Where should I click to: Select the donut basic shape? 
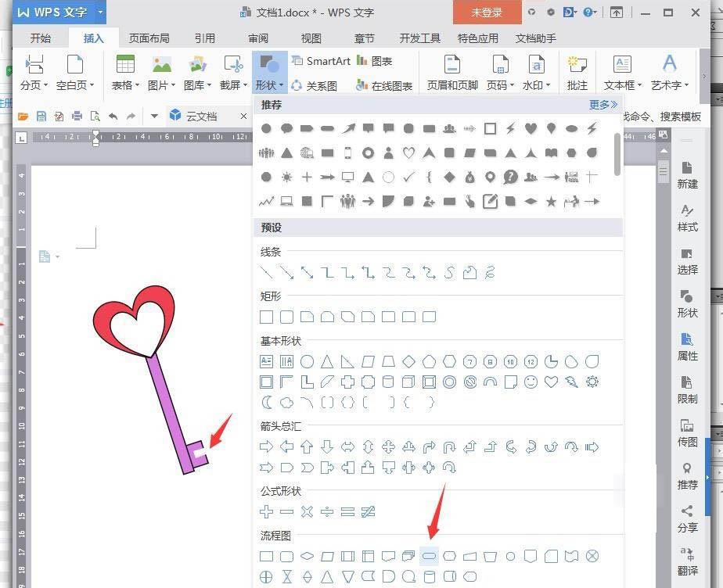pyautogui.click(x=450, y=382)
